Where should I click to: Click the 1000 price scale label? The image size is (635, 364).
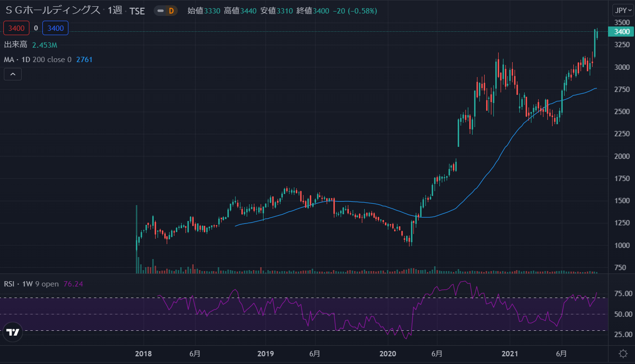[622, 245]
